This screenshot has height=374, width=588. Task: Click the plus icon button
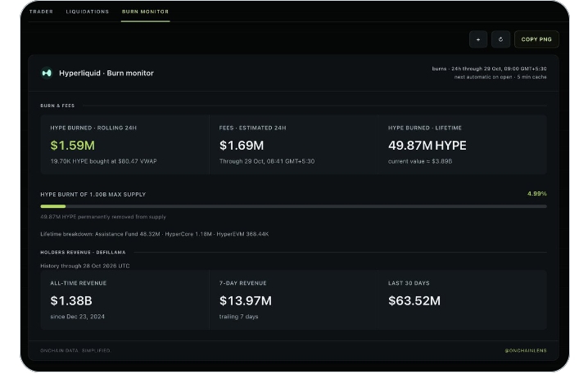[478, 39]
